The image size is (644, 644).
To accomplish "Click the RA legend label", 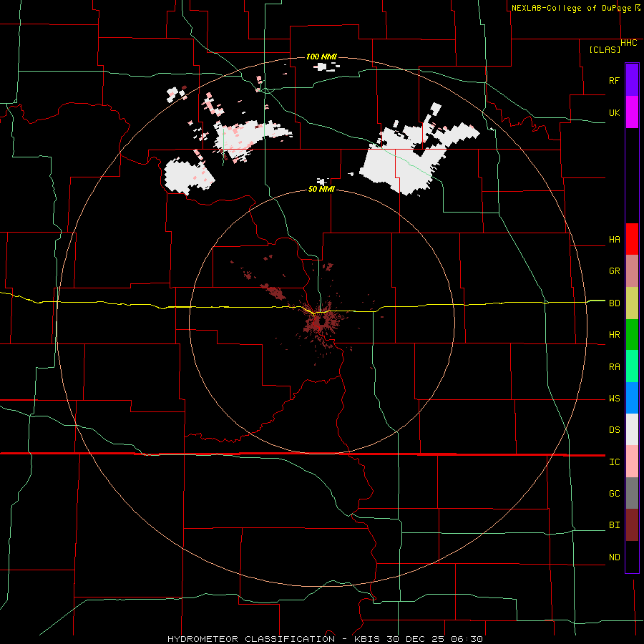I will (x=614, y=367).
